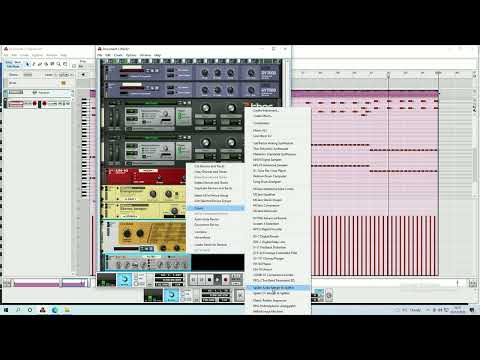Image resolution: width=480 pixels, height=360 pixels.
Task: Click the red Record button in rack transport
Action: click(225, 279)
